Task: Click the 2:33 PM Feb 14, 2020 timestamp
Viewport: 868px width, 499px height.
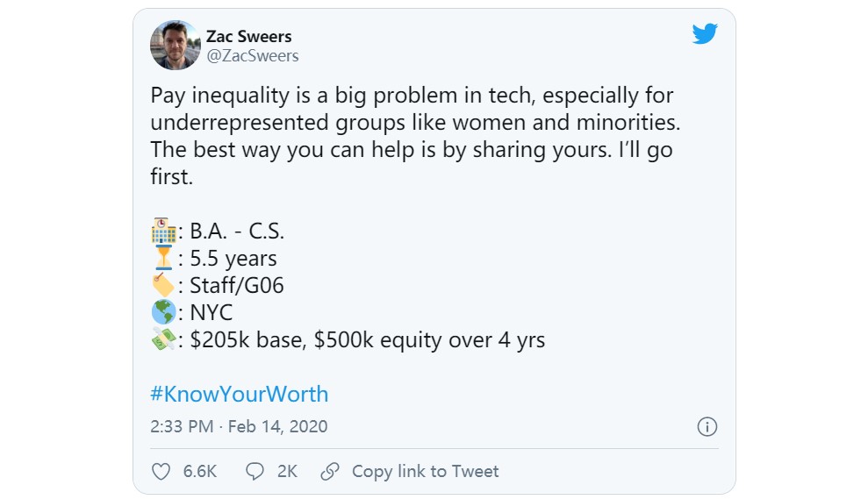Action: pos(239,427)
